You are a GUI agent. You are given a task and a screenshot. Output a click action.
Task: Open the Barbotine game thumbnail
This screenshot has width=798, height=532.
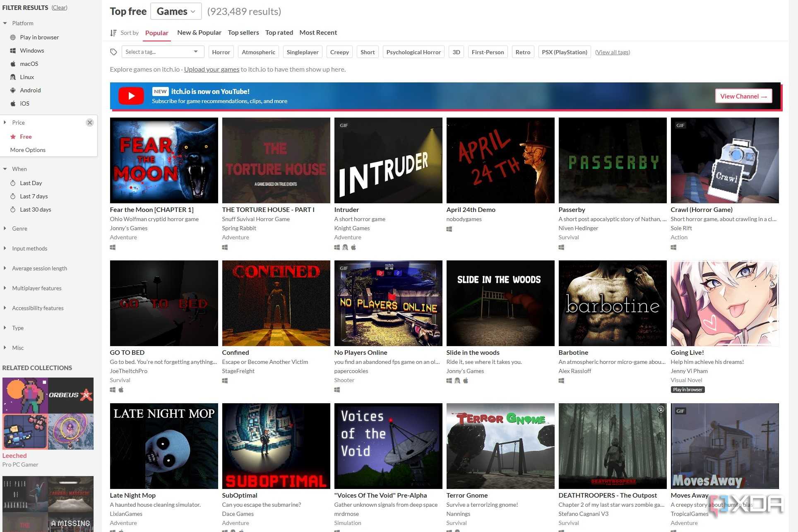pos(613,303)
